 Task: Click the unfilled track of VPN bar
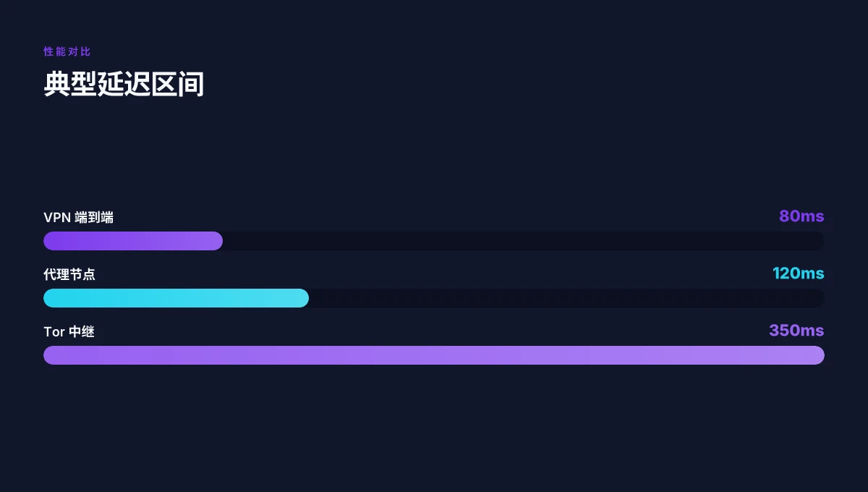coord(524,241)
